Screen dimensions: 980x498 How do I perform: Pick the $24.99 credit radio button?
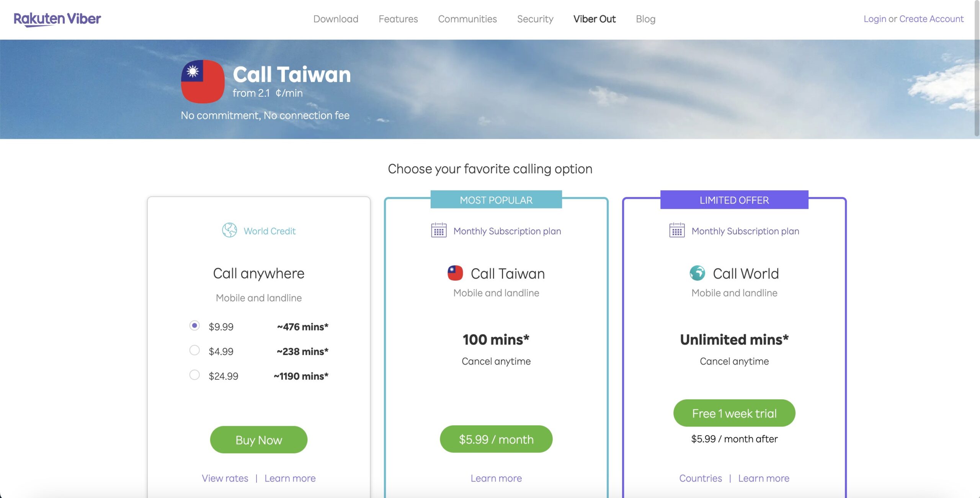pyautogui.click(x=194, y=375)
